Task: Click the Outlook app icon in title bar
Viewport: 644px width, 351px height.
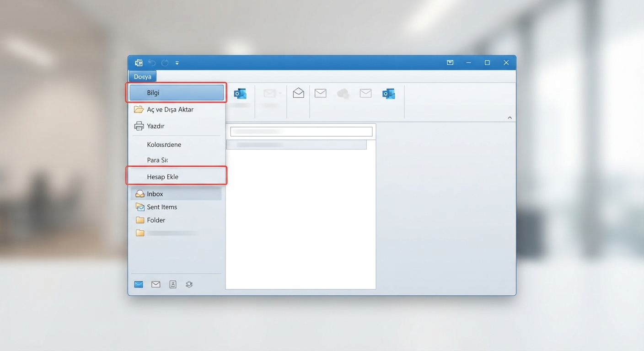Action: pyautogui.click(x=139, y=63)
